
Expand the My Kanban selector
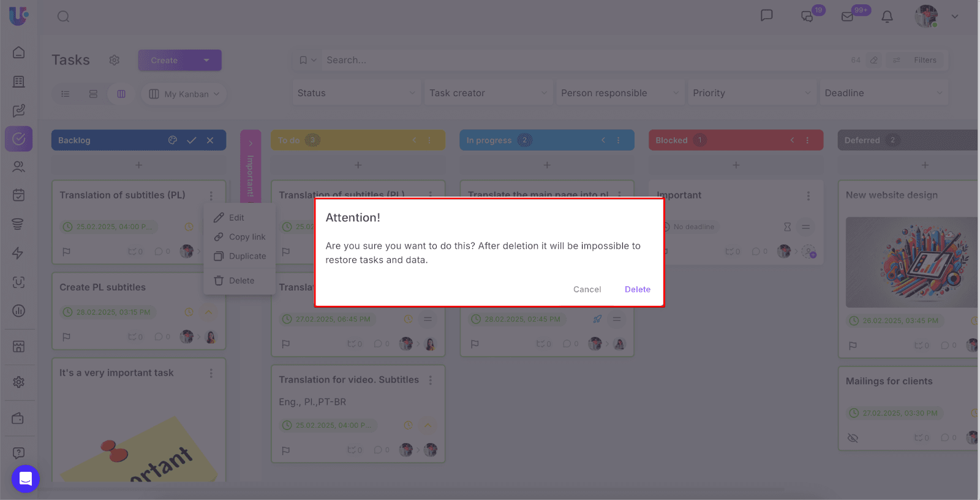pyautogui.click(x=184, y=94)
